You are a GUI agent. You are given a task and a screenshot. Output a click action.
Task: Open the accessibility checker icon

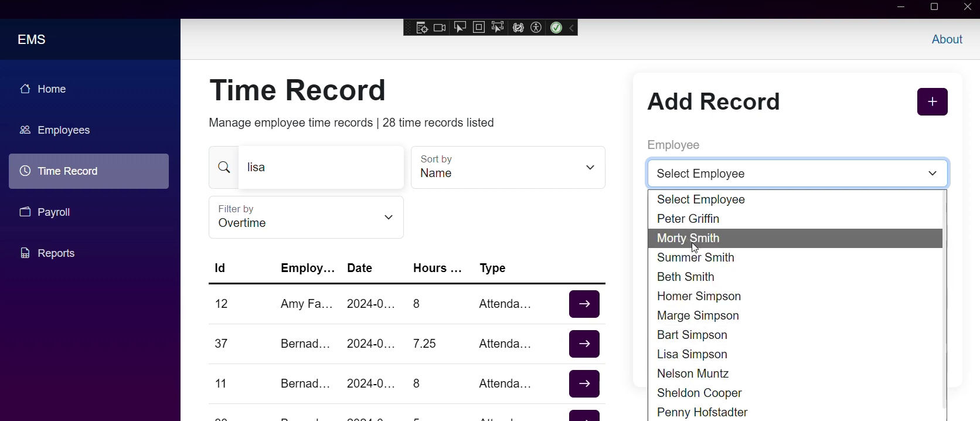pyautogui.click(x=536, y=28)
